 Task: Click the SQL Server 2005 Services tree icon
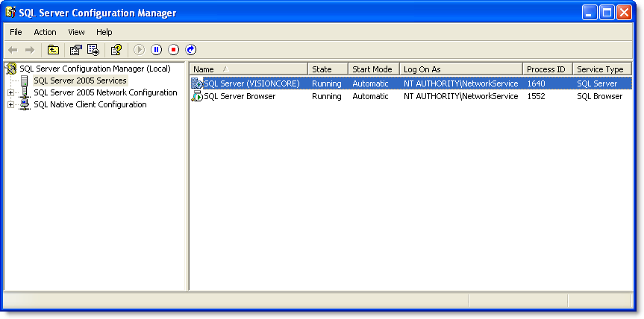coord(24,80)
